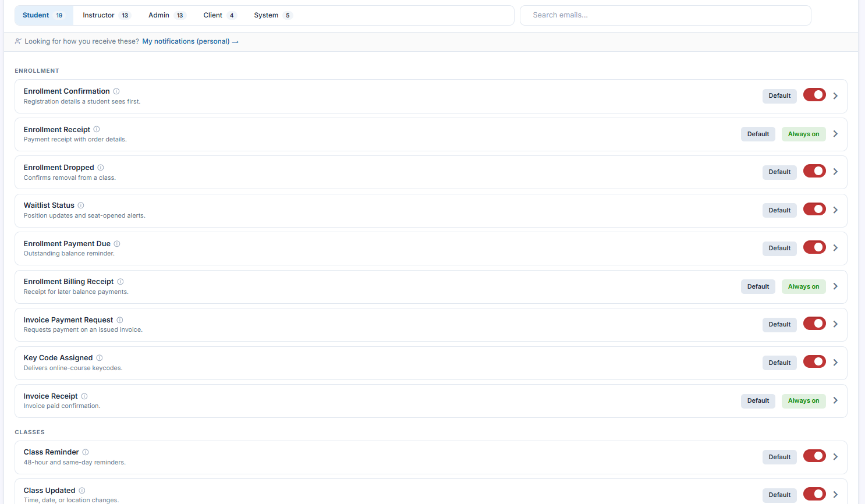Click Always on badge for Enrollment Billing Receipt
Viewport: 865px width, 504px height.
(803, 286)
